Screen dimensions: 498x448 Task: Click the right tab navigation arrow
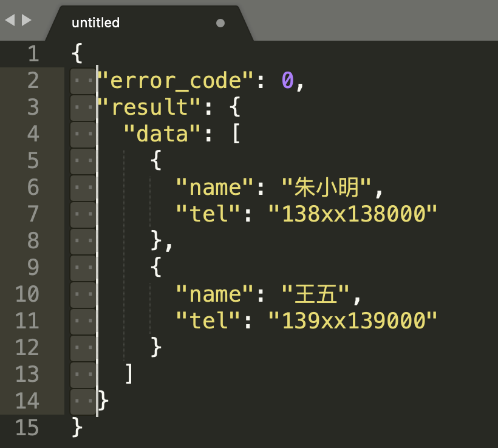[26, 20]
